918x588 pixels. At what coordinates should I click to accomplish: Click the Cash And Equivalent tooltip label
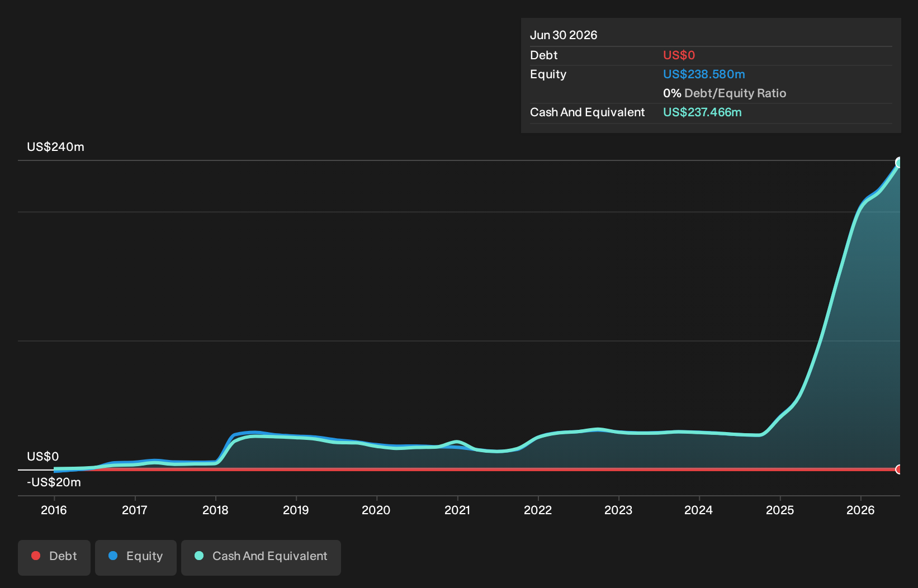pos(587,112)
